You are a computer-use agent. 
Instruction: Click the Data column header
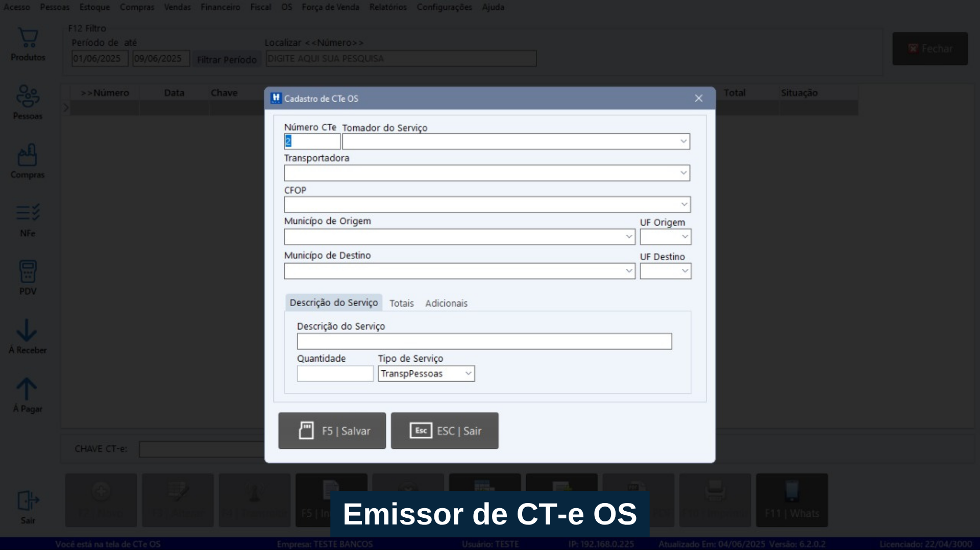174,93
